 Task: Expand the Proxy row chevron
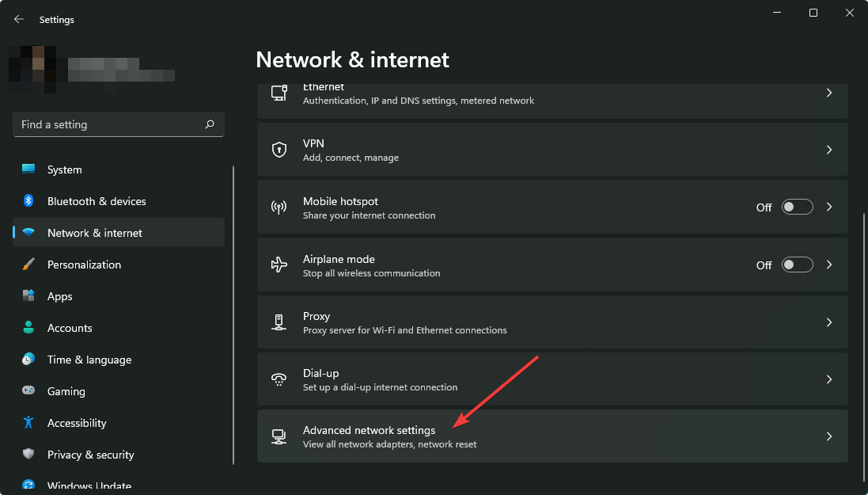click(x=829, y=322)
